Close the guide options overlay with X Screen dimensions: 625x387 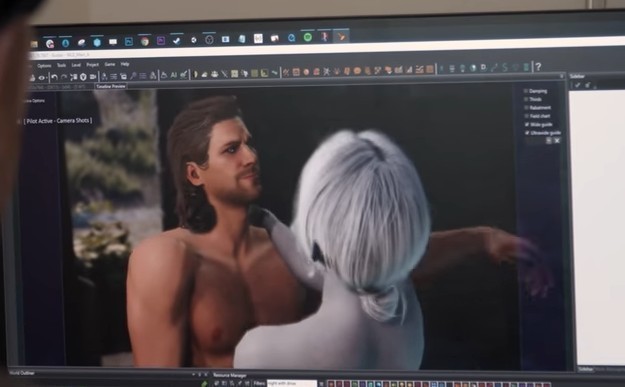click(x=557, y=140)
